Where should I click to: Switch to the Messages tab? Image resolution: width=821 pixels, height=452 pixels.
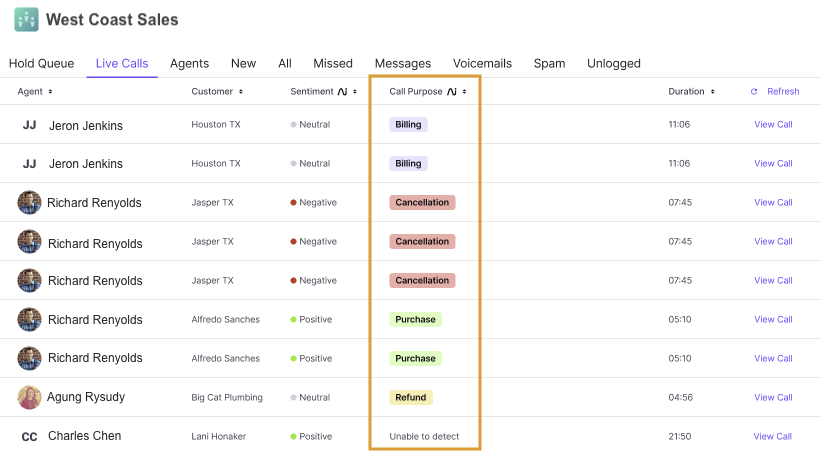tap(403, 63)
